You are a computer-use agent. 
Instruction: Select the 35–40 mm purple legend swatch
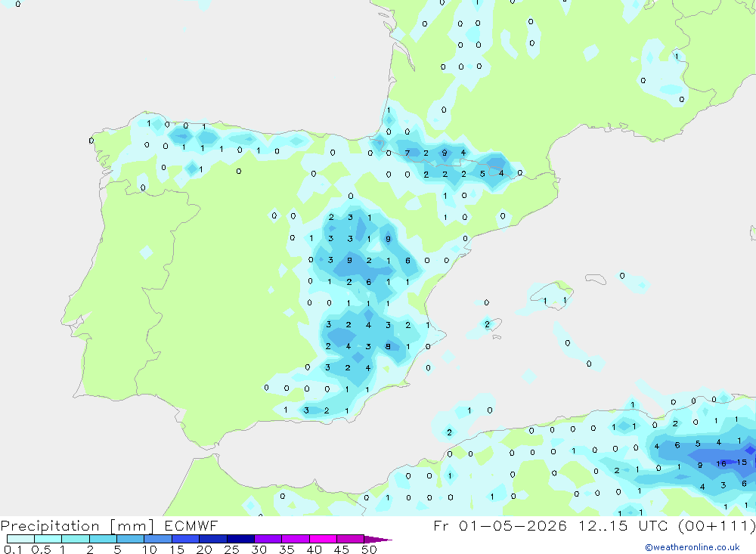(x=295, y=539)
